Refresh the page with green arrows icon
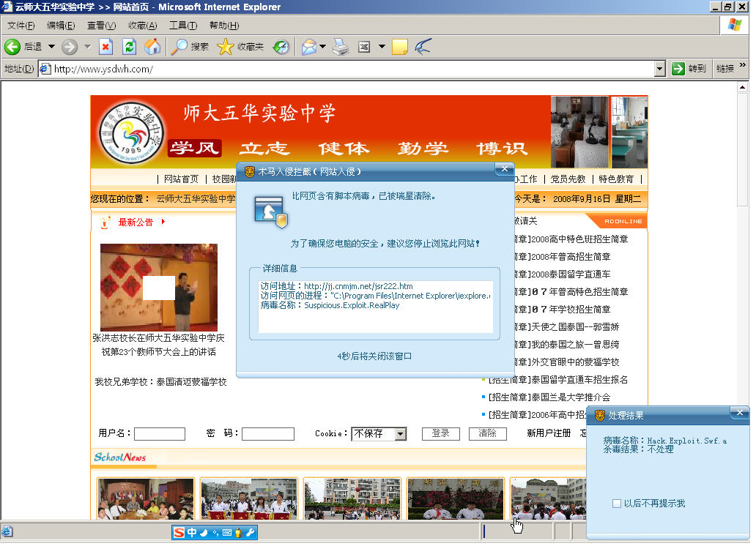This screenshot has height=546, width=756. tap(129, 47)
